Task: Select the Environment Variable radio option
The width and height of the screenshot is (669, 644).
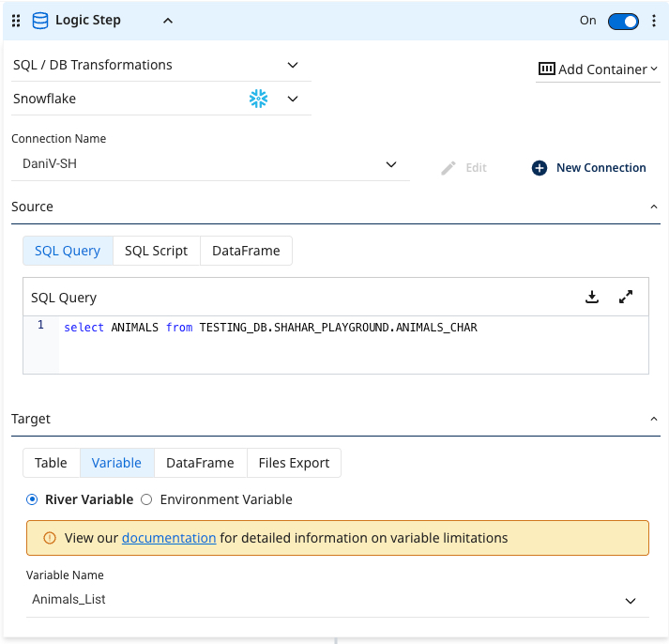Action: pos(146,499)
